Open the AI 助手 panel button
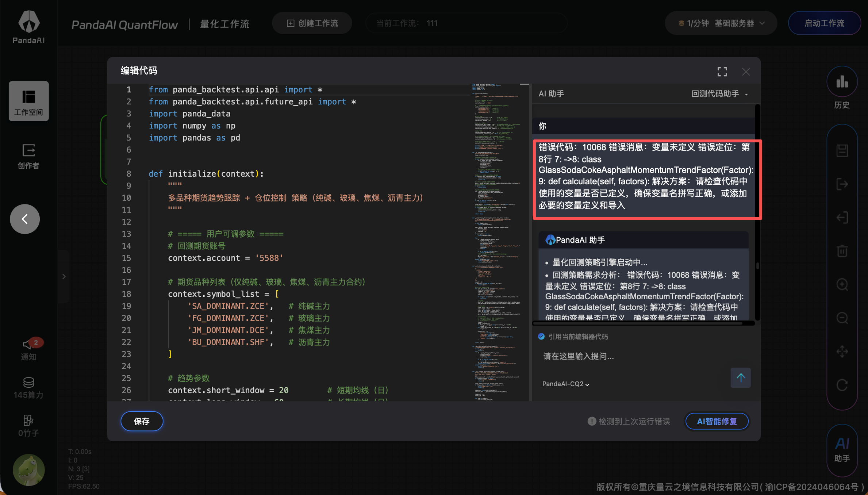868x495 pixels. point(842,450)
